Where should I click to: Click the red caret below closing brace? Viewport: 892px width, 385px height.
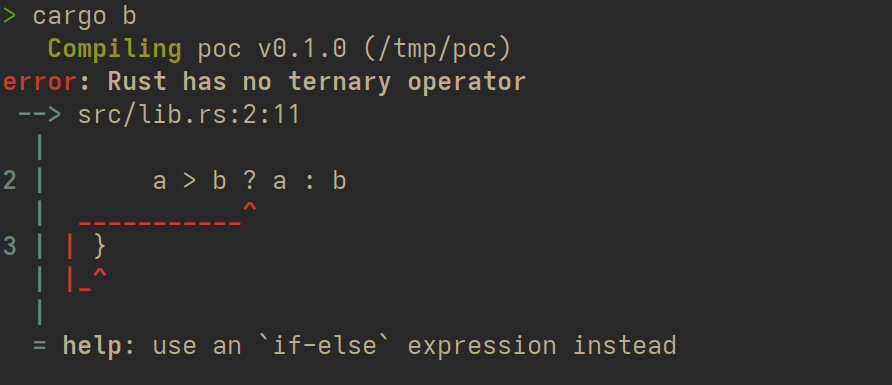coord(100,274)
